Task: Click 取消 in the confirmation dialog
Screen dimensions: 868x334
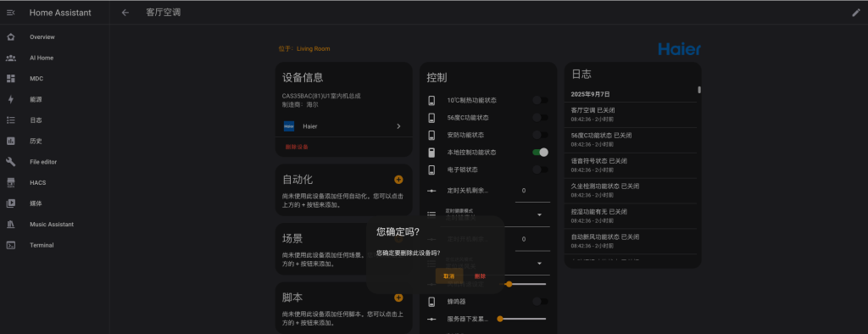Action: tap(449, 276)
